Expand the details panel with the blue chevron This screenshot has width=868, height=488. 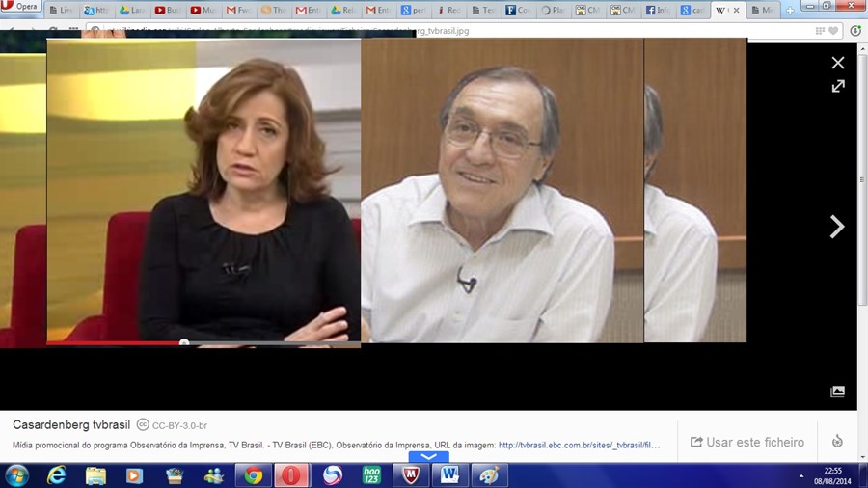pos(428,456)
